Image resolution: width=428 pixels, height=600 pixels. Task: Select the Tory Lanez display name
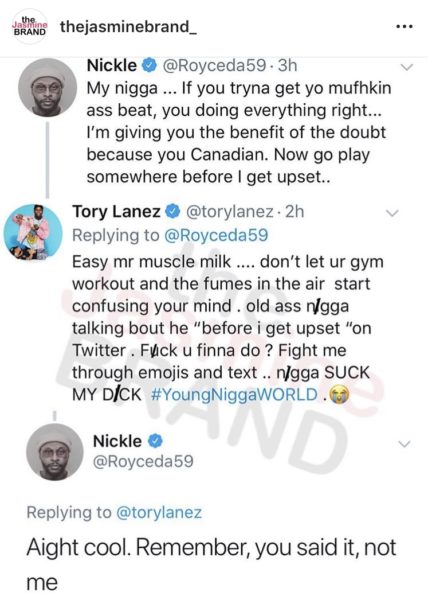pyautogui.click(x=116, y=212)
